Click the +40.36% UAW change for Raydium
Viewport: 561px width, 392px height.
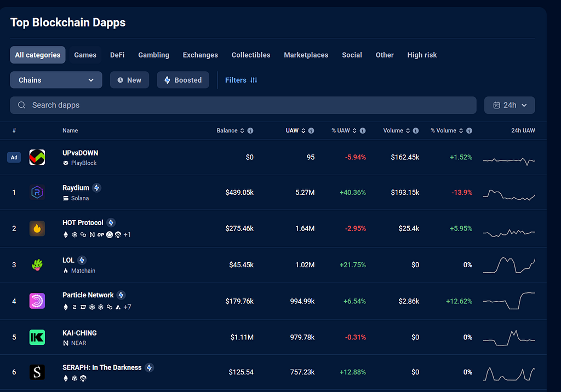[353, 192]
